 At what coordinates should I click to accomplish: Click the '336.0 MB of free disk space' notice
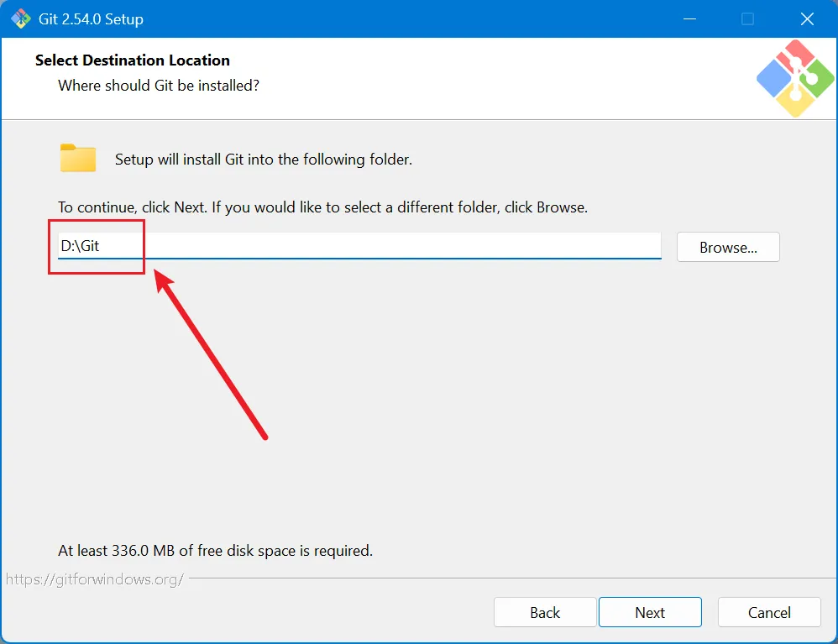(x=216, y=551)
